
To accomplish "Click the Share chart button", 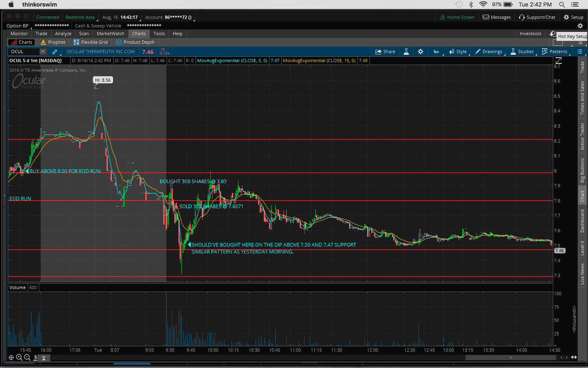I will (385, 52).
